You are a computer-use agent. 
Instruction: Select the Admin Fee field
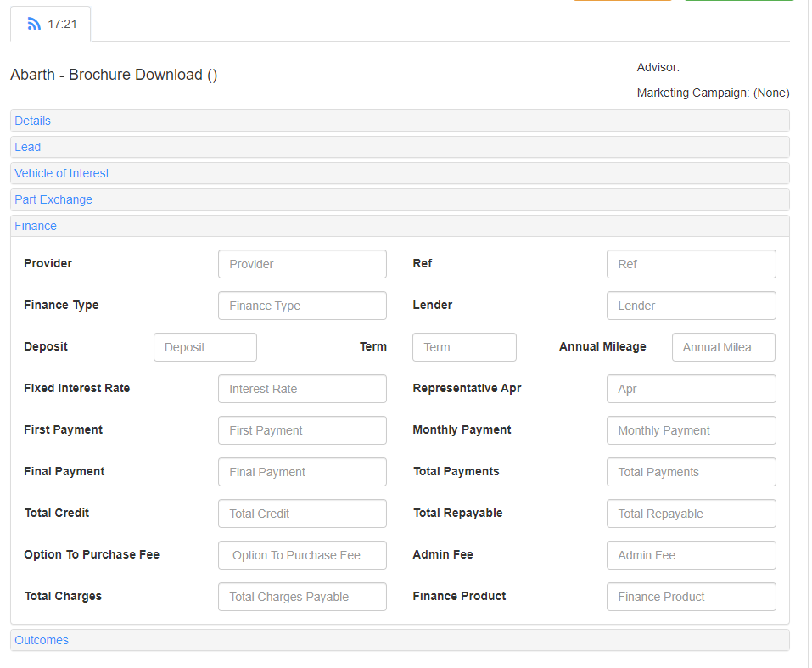click(x=692, y=555)
